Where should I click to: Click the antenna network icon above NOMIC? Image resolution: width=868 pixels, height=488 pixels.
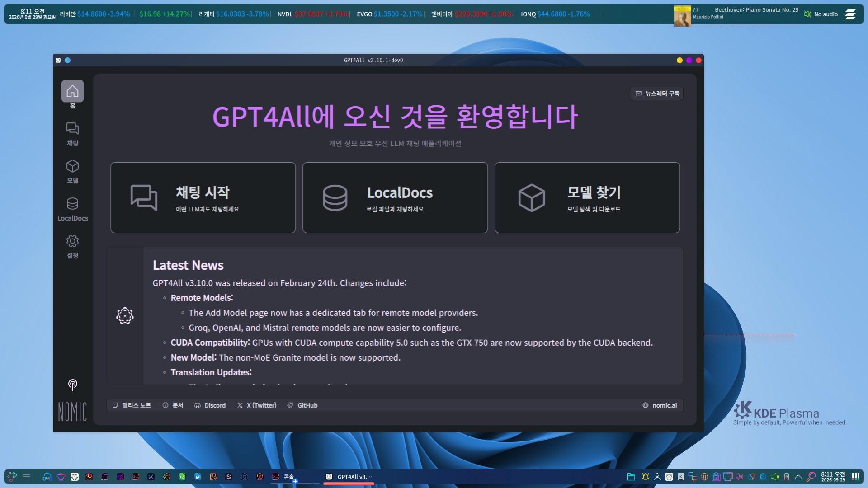point(72,385)
